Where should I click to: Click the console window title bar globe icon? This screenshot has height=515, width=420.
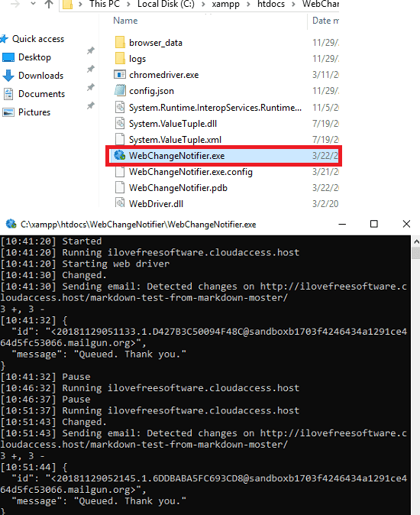coord(11,224)
